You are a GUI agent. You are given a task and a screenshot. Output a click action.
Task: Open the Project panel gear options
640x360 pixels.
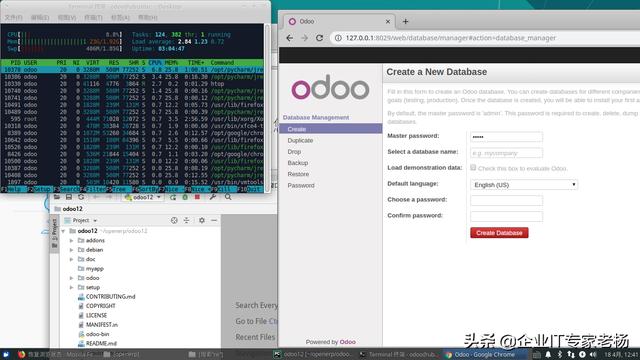(202, 220)
